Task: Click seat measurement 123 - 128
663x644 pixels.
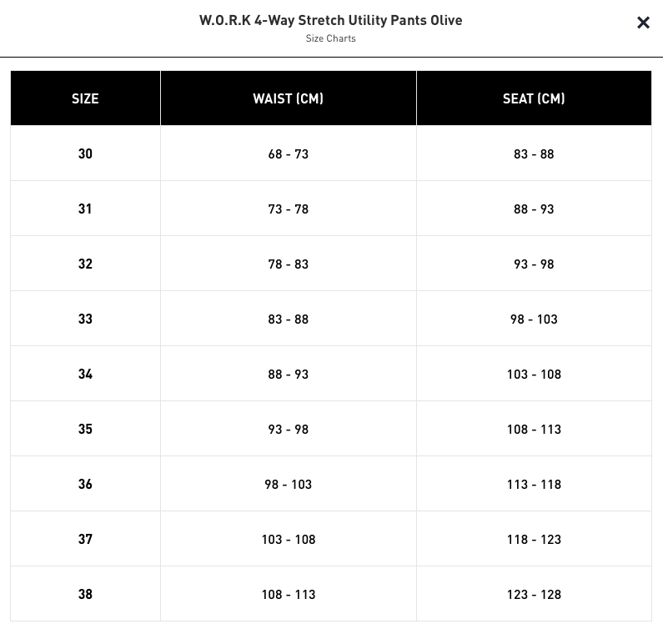Action: click(534, 594)
